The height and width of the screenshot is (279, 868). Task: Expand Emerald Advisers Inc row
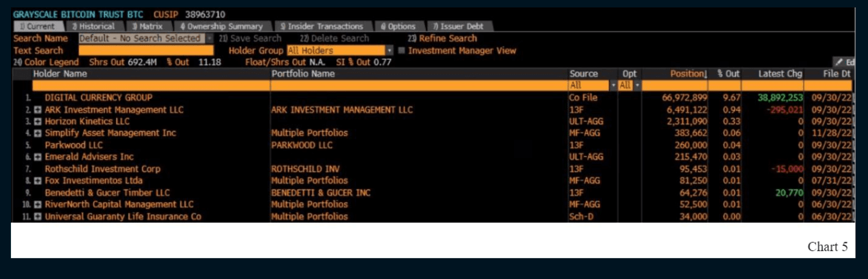(37, 157)
